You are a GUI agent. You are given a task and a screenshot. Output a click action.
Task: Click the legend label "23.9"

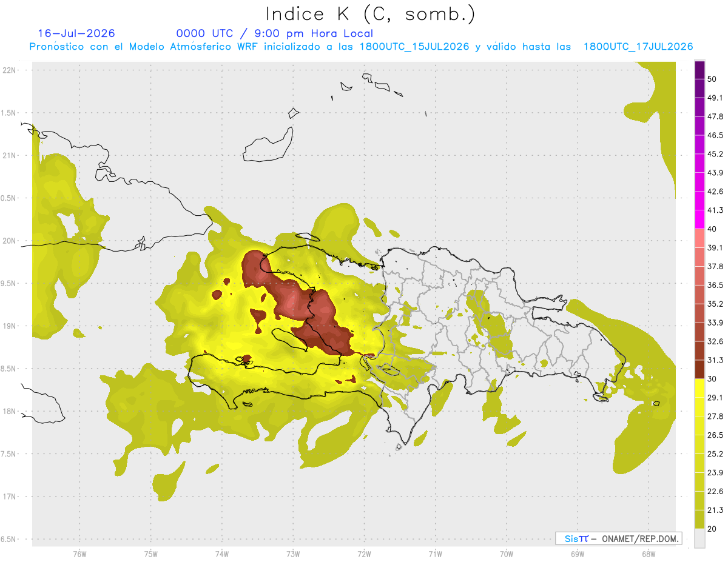click(715, 473)
